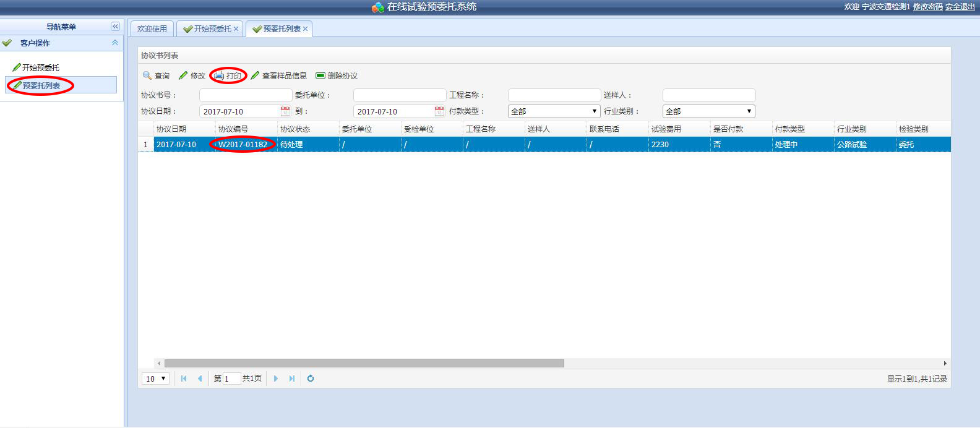Click the 打印 printer icon
This screenshot has width=980, height=428.
coord(219,75)
